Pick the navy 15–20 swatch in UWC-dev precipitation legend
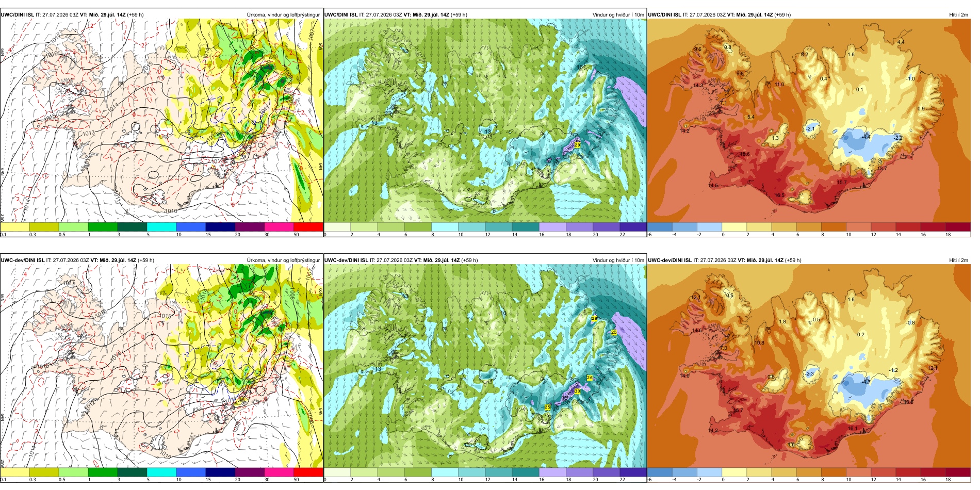 [220, 472]
